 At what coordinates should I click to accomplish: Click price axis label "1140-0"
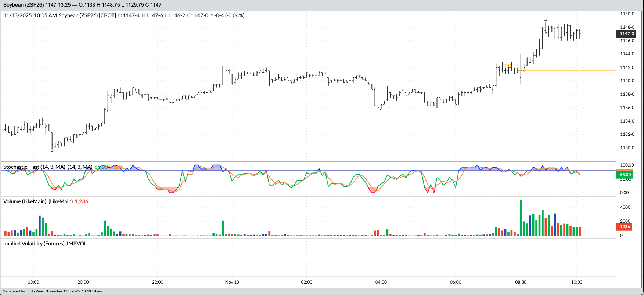[627, 81]
